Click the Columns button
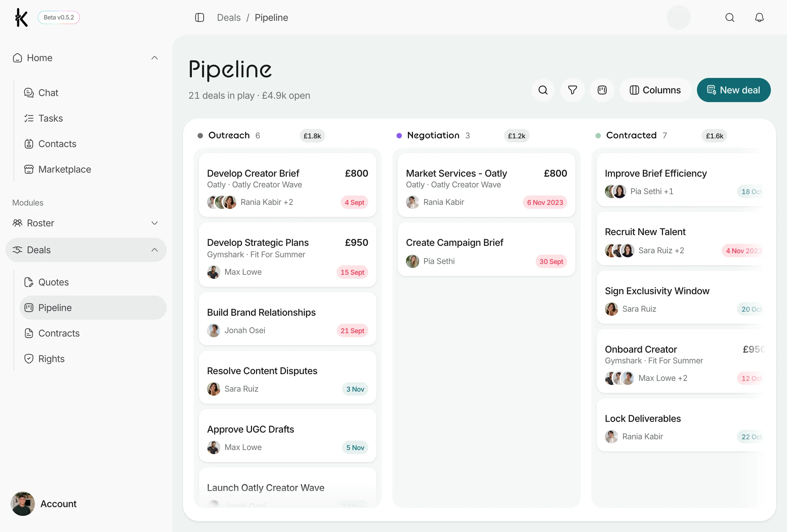 pyautogui.click(x=655, y=90)
